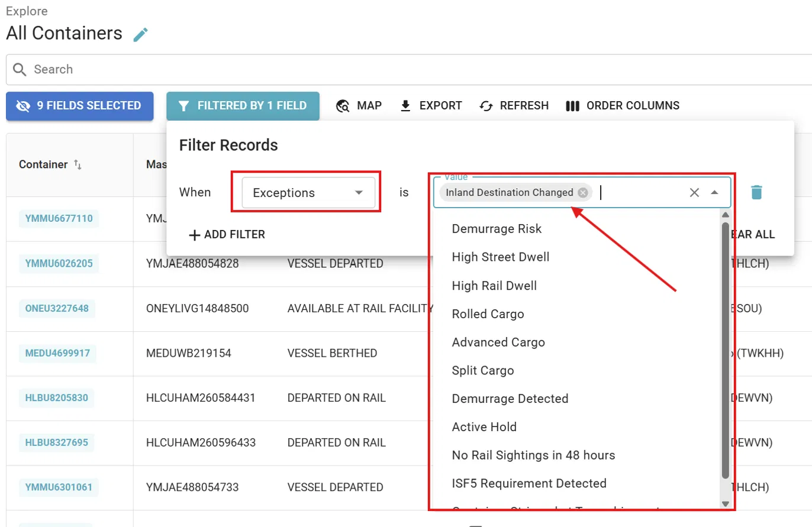Click AVAILABLE AT RAIL FACILITY status cell
Screen dimensions: 812x527
(360, 308)
